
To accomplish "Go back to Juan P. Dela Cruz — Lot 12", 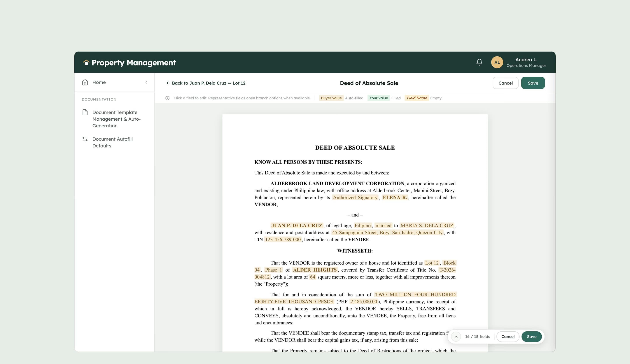I will pyautogui.click(x=206, y=83).
